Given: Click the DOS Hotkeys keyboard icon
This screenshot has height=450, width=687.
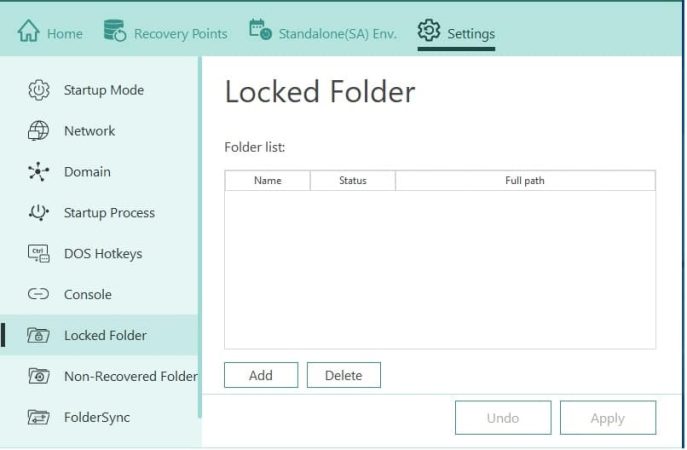Looking at the screenshot, I should click(x=39, y=254).
